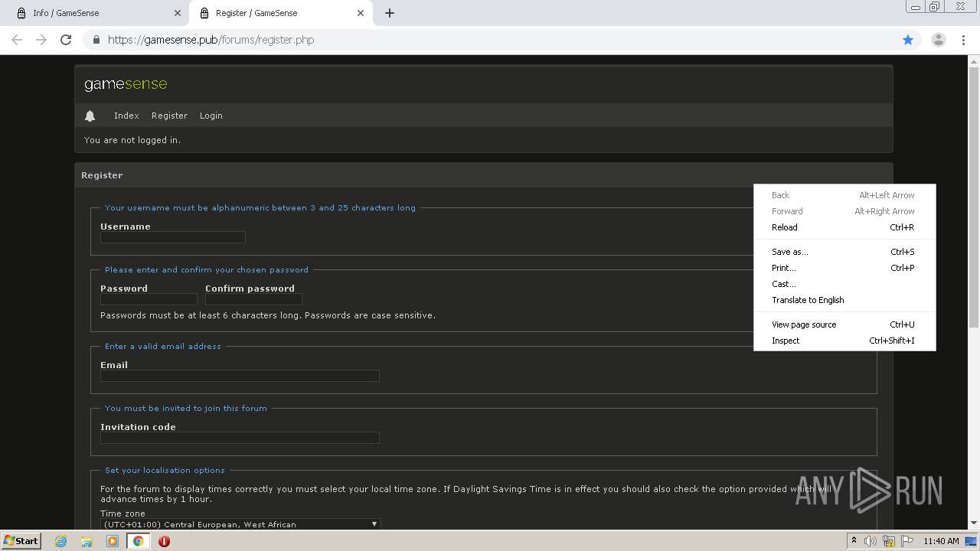980x551 pixels.
Task: Select Reload from the context menu
Action: [x=844, y=227]
